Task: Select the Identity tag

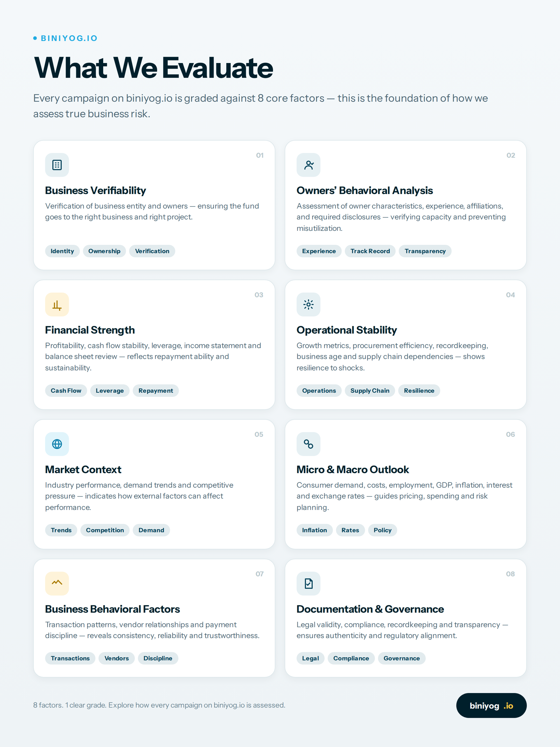Action: 62,251
